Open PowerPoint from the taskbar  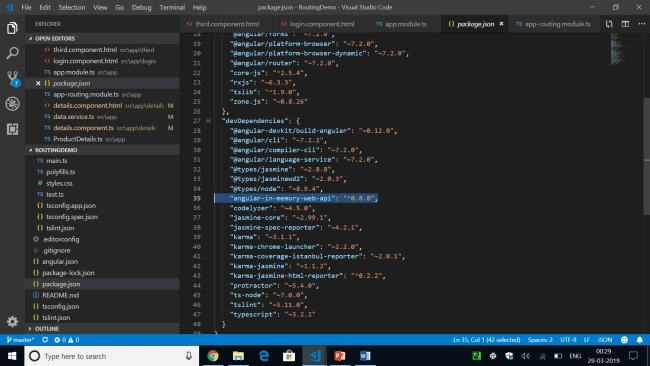pyautogui.click(x=340, y=356)
